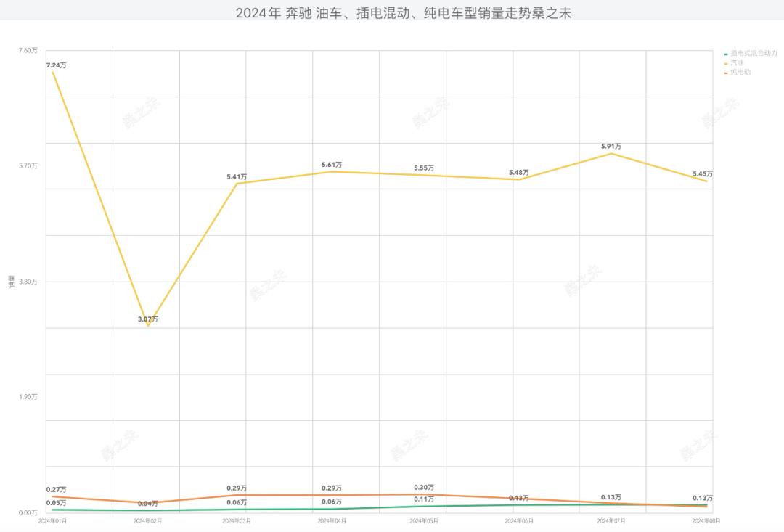This screenshot has height=532, width=784.
Task: Toggle the 纯电动 legend entry
Action: point(740,72)
